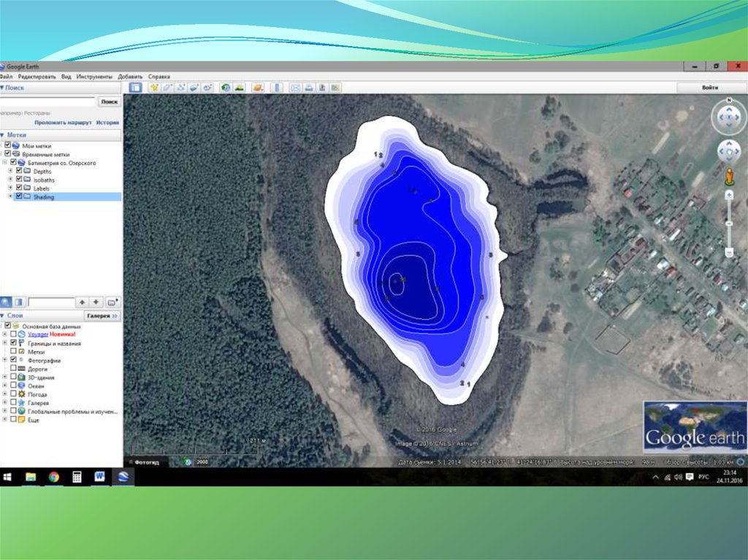Click the Поиск search button
The width and height of the screenshot is (748, 560).
pos(110,102)
